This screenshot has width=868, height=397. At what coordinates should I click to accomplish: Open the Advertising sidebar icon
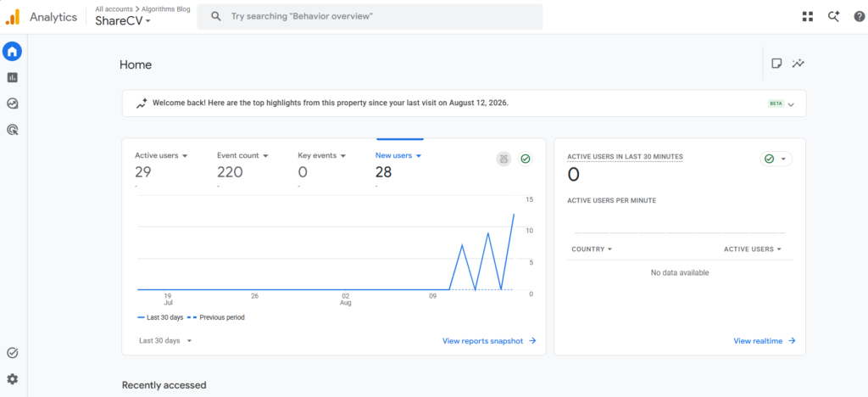(x=12, y=130)
